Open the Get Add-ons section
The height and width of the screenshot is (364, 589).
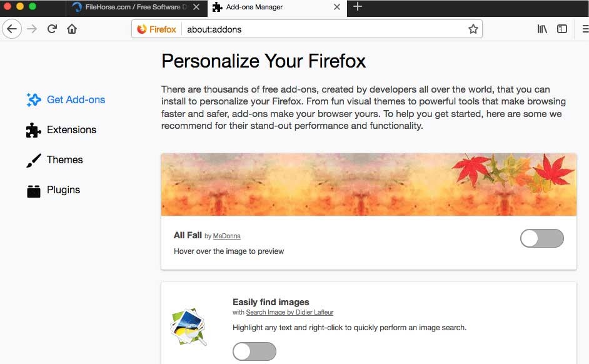pyautogui.click(x=73, y=99)
